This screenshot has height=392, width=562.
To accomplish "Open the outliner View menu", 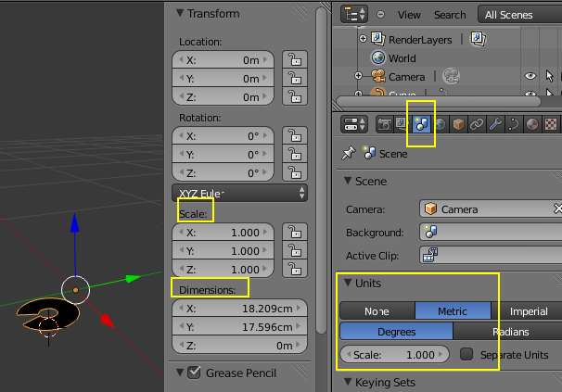I will click(409, 15).
